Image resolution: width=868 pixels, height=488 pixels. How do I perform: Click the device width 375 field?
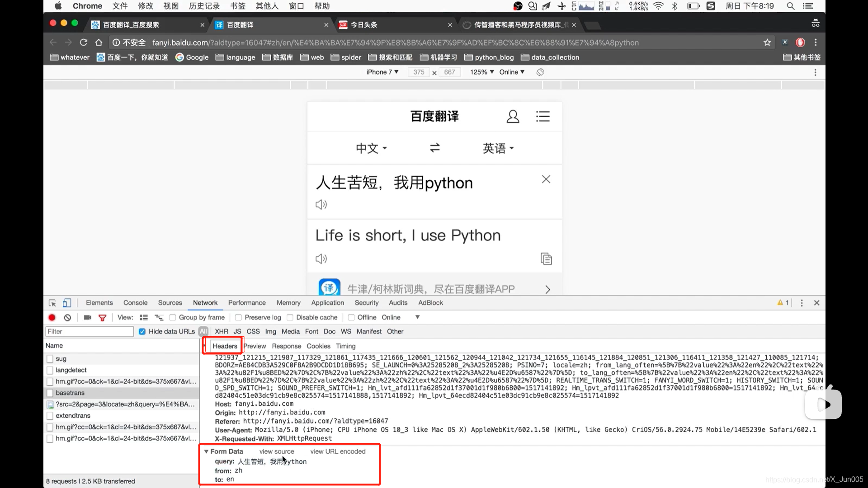point(419,72)
